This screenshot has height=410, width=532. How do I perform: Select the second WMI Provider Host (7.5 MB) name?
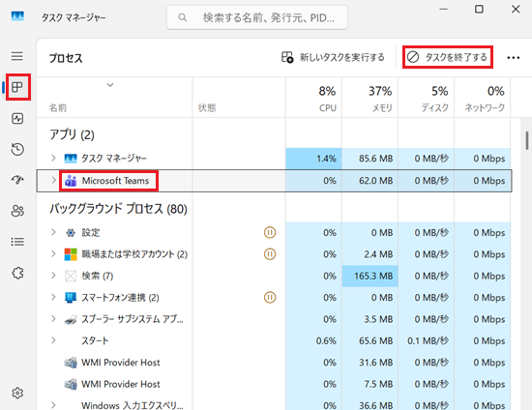pos(121,384)
